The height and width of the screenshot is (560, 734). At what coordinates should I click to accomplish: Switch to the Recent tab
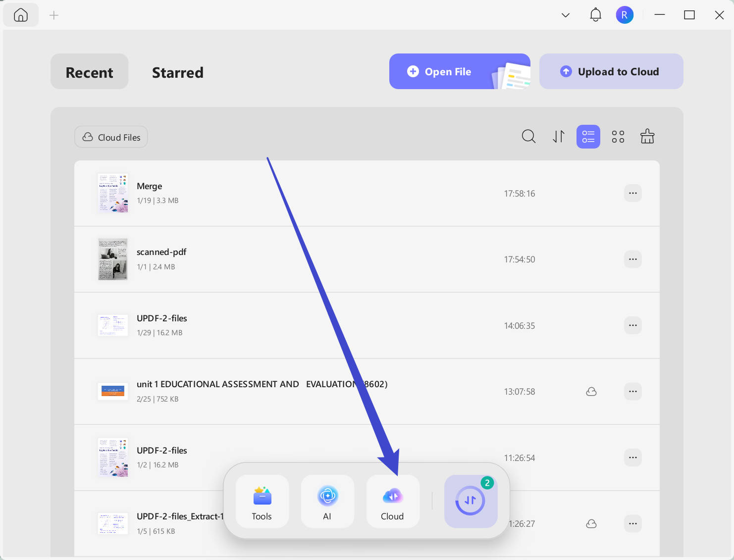click(90, 72)
